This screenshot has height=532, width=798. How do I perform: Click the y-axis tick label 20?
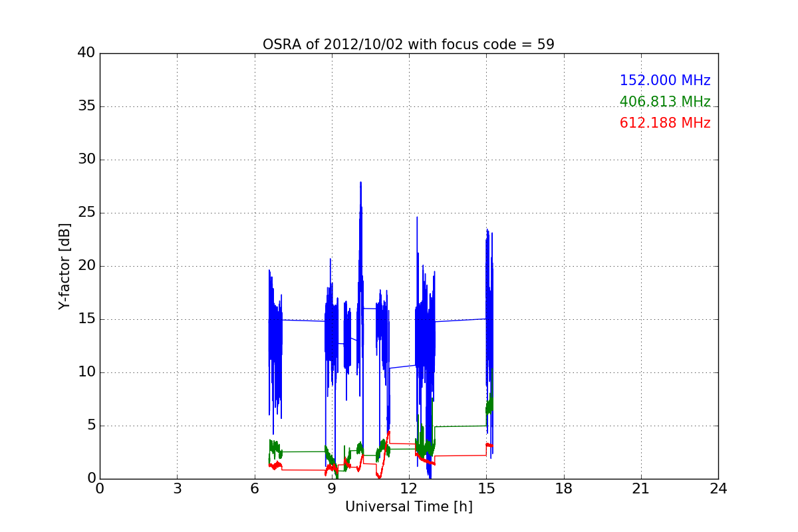(86, 266)
